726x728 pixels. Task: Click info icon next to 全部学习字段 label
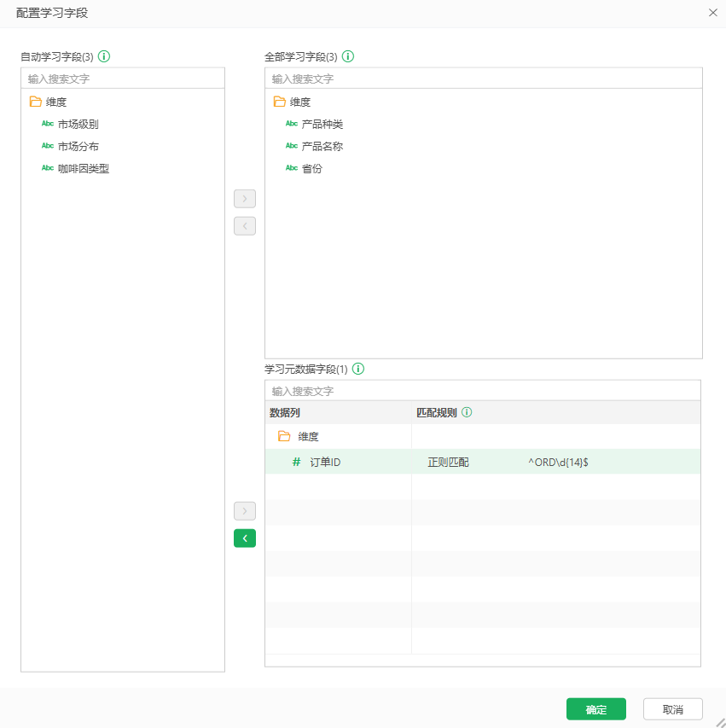tap(348, 57)
